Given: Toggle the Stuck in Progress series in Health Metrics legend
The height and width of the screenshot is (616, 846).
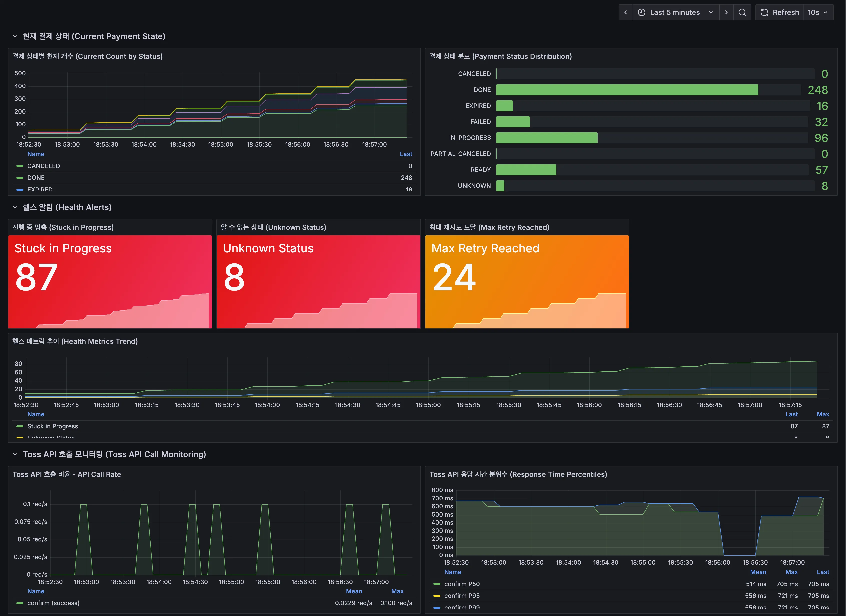Looking at the screenshot, I should [x=53, y=426].
